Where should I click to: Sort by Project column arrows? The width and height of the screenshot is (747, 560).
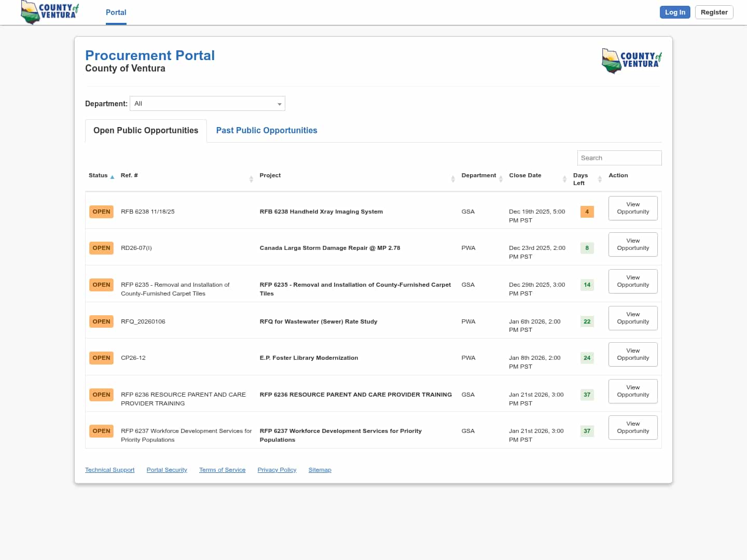(453, 179)
